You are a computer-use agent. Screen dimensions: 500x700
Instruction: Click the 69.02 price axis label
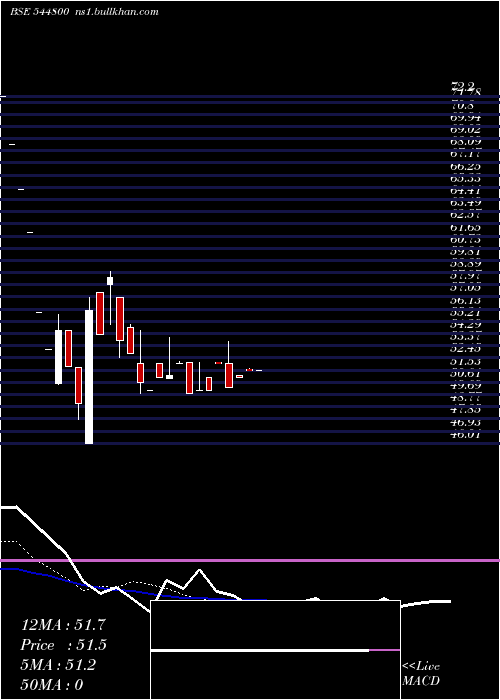(x=466, y=130)
